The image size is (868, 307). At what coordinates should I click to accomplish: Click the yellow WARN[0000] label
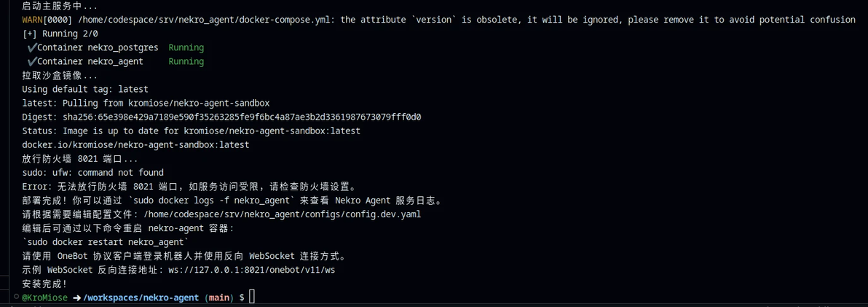point(37,20)
